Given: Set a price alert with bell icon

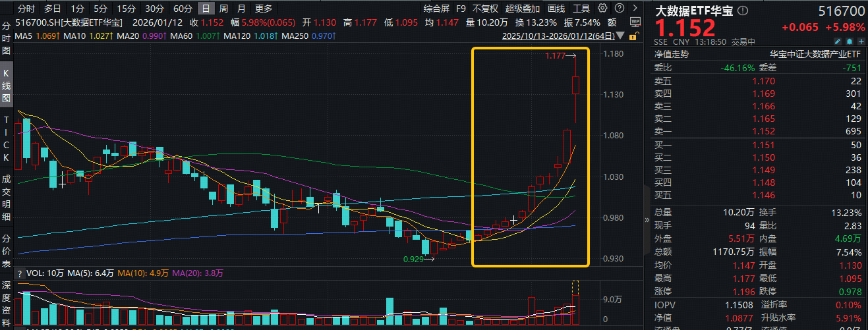Looking at the screenshot, I should 848,41.
